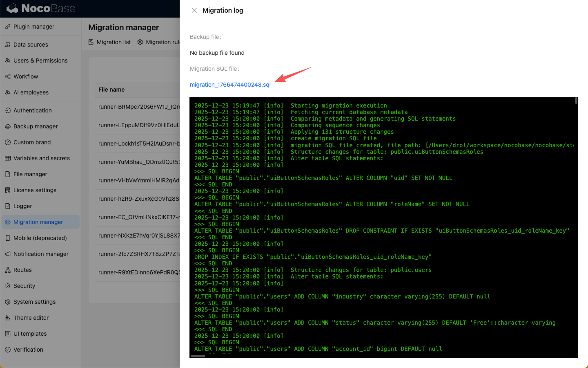Image resolution: width=588 pixels, height=368 pixels.
Task: Select System settings in sidebar
Action: tap(34, 302)
